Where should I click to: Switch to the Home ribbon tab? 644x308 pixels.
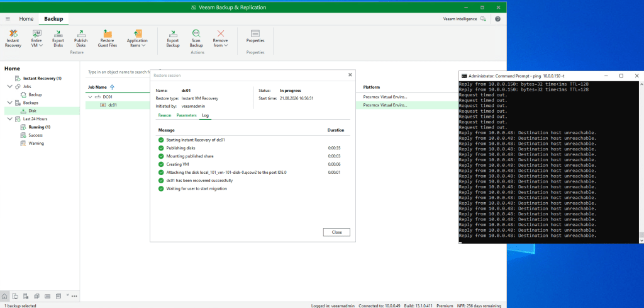[x=26, y=19]
